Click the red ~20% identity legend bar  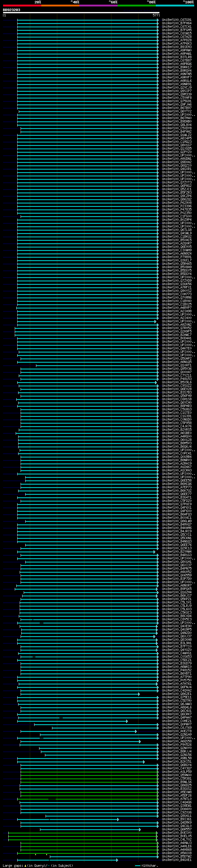coord(22,6)
